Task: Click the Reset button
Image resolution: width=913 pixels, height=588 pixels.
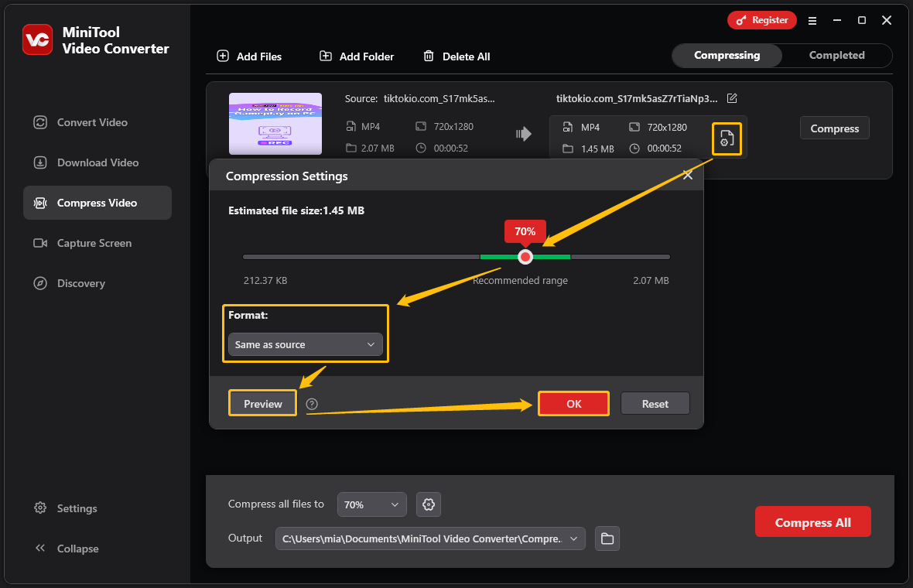Action: pos(655,403)
